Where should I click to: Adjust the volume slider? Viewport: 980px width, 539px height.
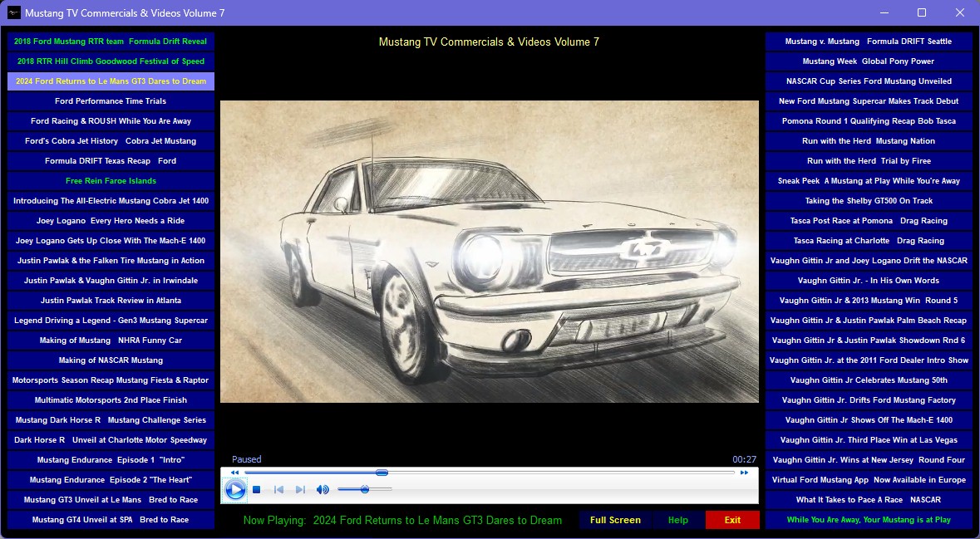364,490
